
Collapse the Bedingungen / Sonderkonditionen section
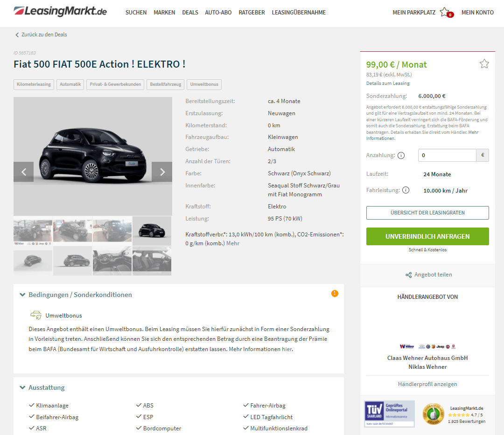(x=22, y=295)
